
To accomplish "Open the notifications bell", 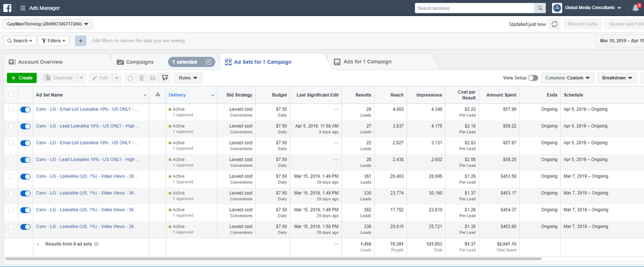I will pos(636,8).
